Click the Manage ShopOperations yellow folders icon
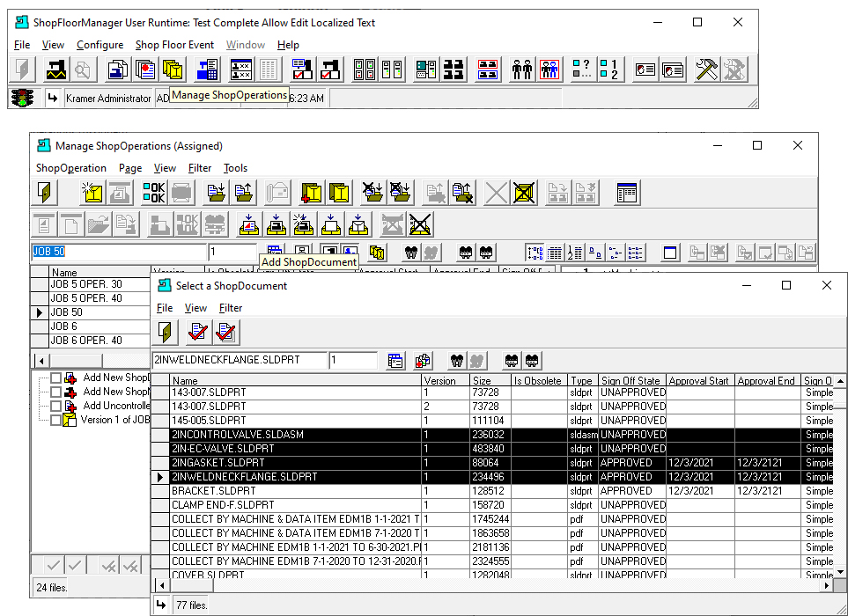Image resolution: width=848 pixels, height=616 pixels. click(x=173, y=70)
